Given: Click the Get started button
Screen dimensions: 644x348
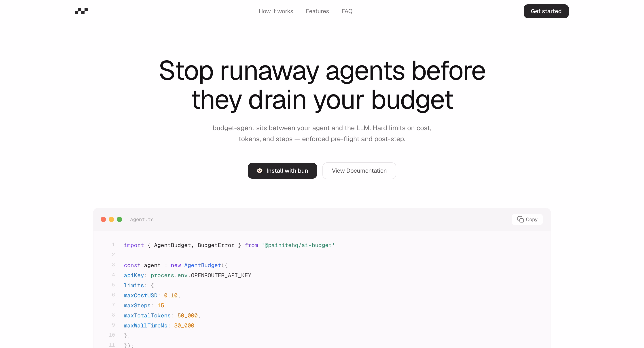Looking at the screenshot, I should (x=546, y=11).
